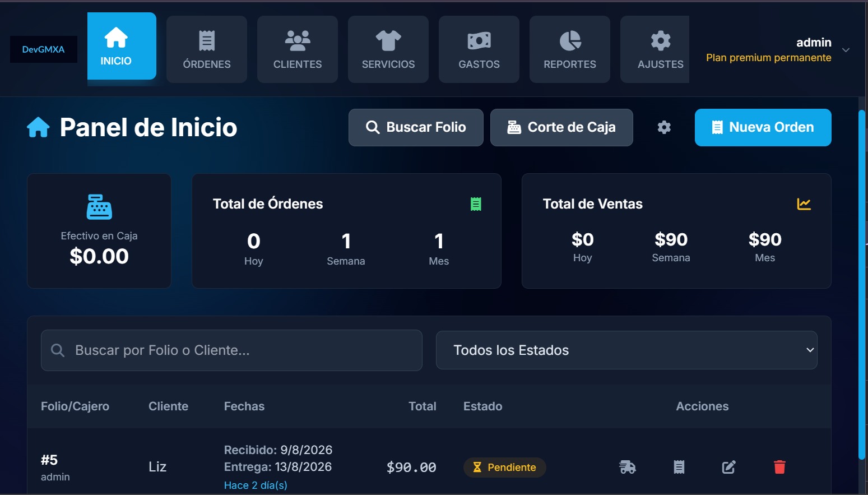Click the chart line icon in Total de Ventas
Screen dimensions: 868x495
pos(804,204)
